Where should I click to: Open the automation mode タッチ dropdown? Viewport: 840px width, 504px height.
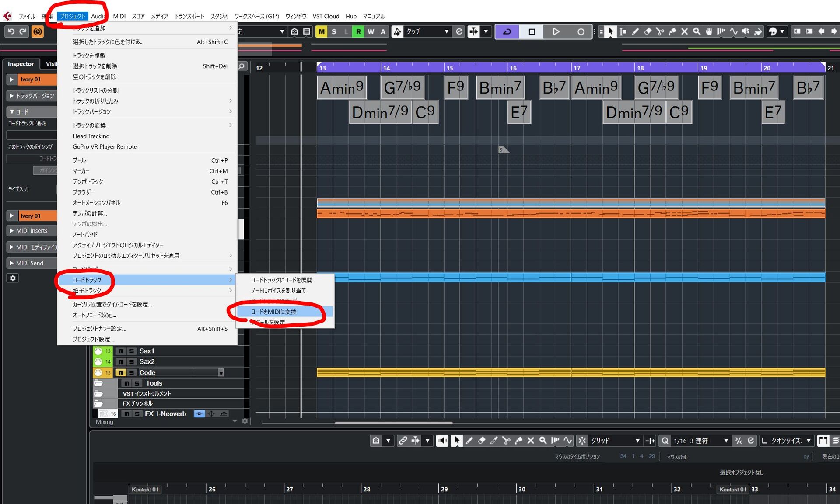pos(446,31)
